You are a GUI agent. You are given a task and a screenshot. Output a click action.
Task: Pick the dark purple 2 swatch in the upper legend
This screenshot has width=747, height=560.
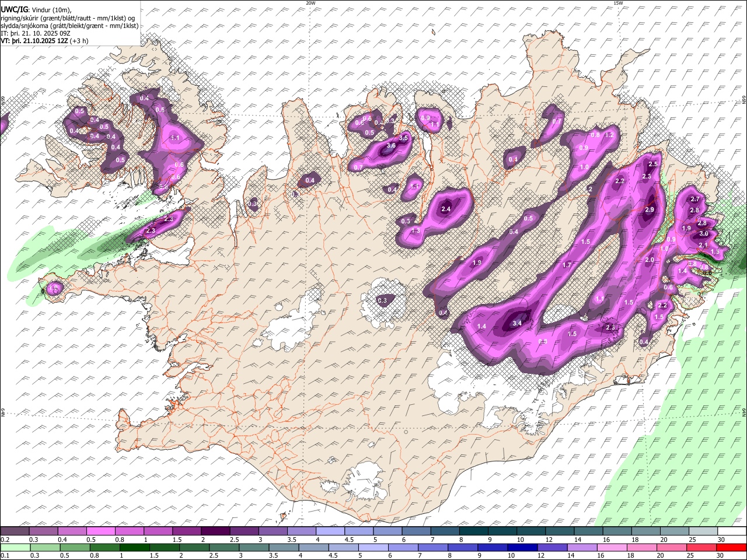(215, 531)
